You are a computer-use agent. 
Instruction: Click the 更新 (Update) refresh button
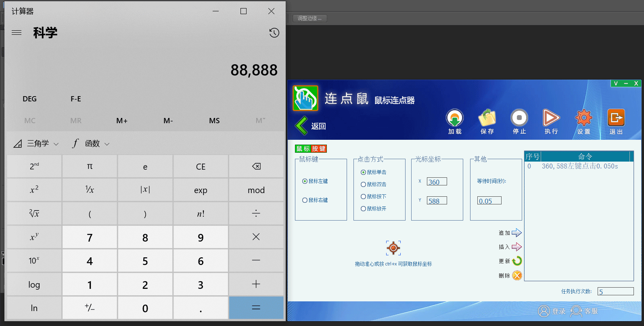(517, 261)
